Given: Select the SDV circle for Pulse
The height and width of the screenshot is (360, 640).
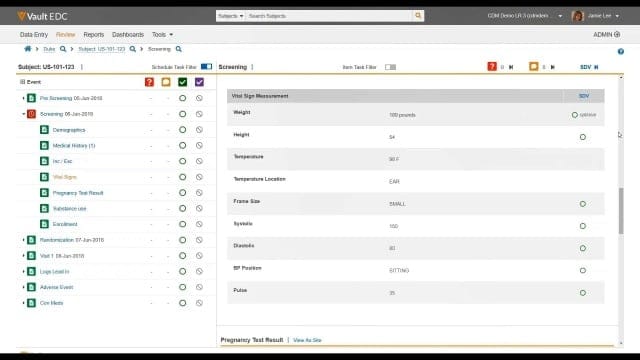Looking at the screenshot, I should (x=582, y=293).
